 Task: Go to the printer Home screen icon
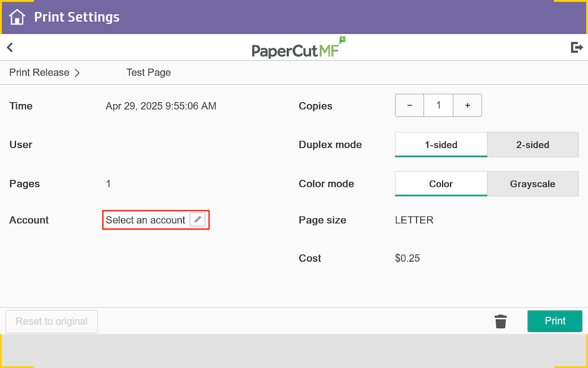(17, 17)
